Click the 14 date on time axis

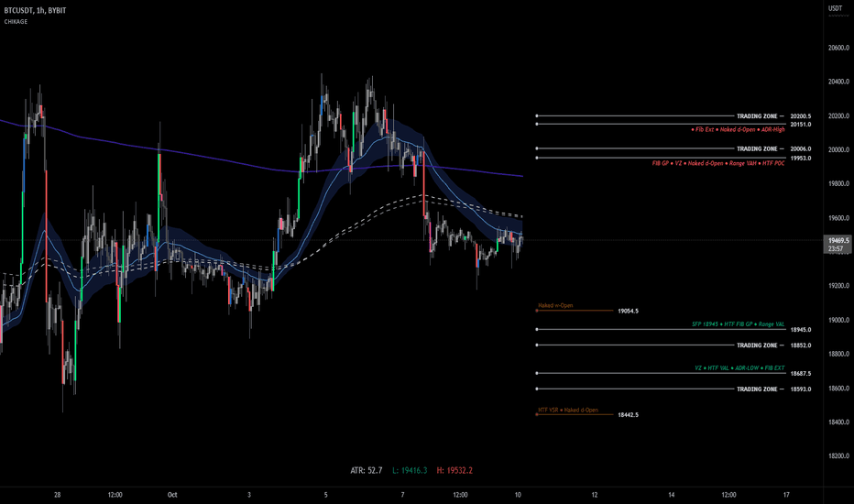tap(672, 495)
